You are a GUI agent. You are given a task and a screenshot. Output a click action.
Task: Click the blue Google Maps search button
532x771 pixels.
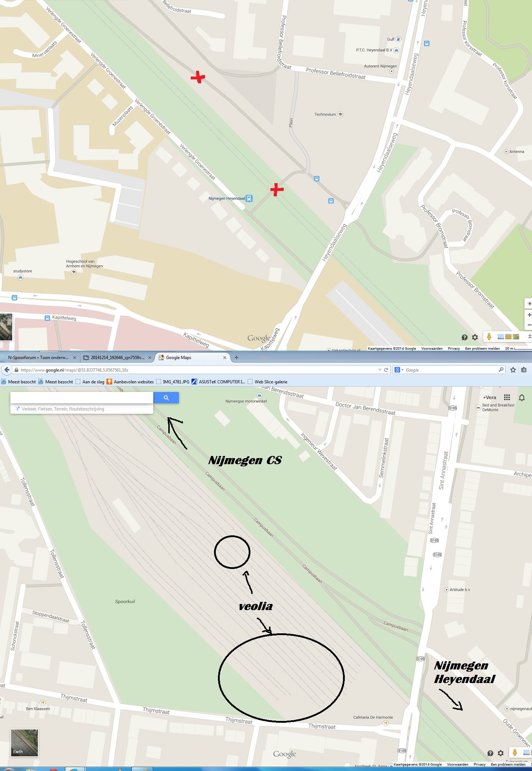pyautogui.click(x=166, y=398)
